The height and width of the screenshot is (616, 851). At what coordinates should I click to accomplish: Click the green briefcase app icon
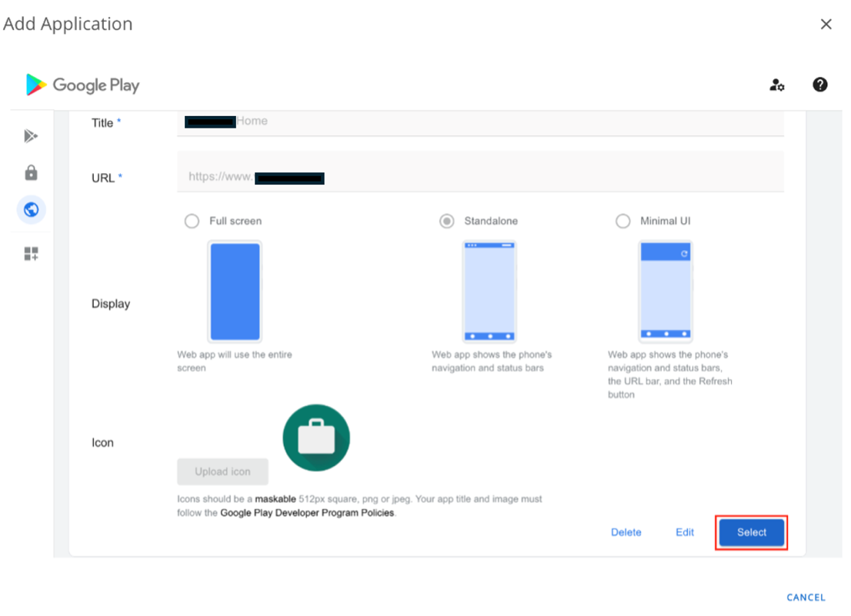[316, 438]
